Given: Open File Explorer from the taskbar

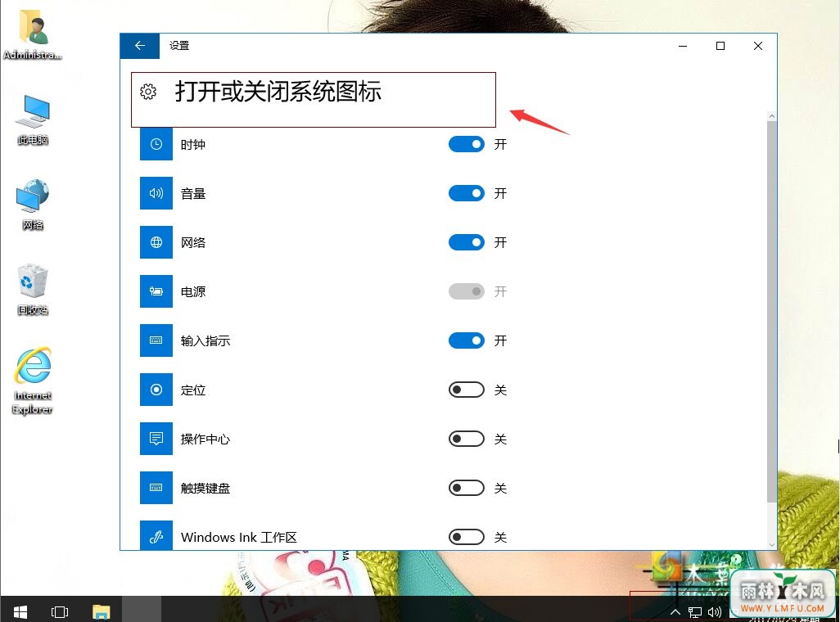Looking at the screenshot, I should click(101, 611).
